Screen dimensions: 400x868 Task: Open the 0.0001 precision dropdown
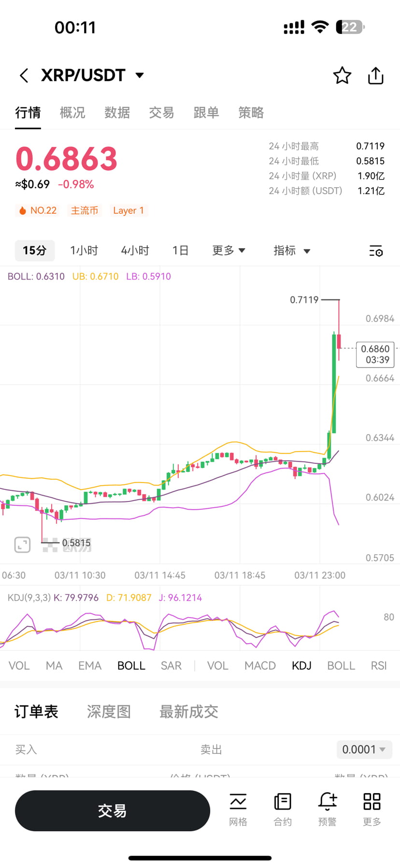click(x=364, y=750)
